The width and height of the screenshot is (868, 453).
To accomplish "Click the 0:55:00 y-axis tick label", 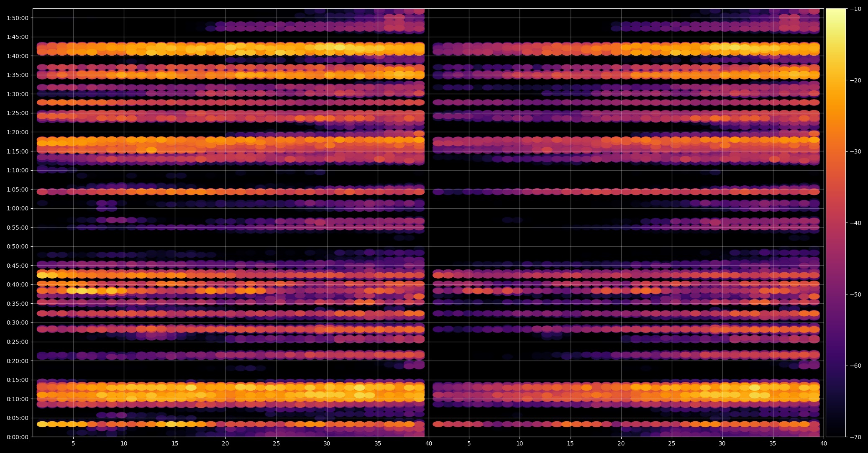I will [x=17, y=227].
